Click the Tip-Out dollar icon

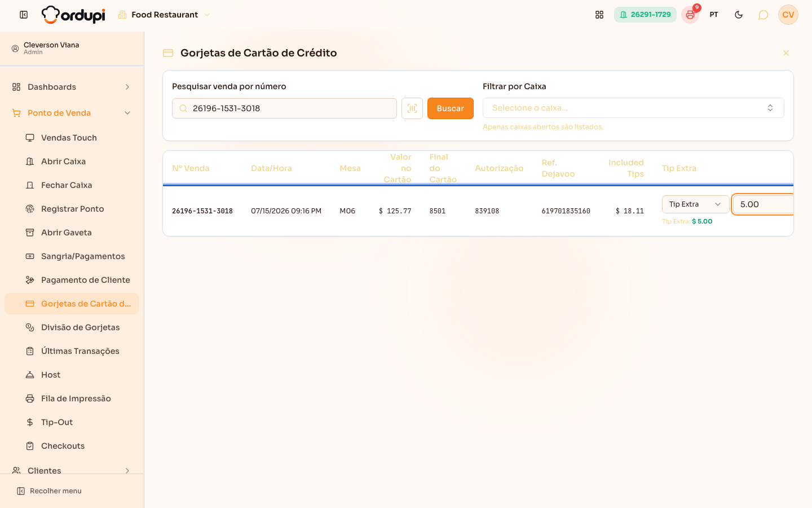pyautogui.click(x=30, y=422)
